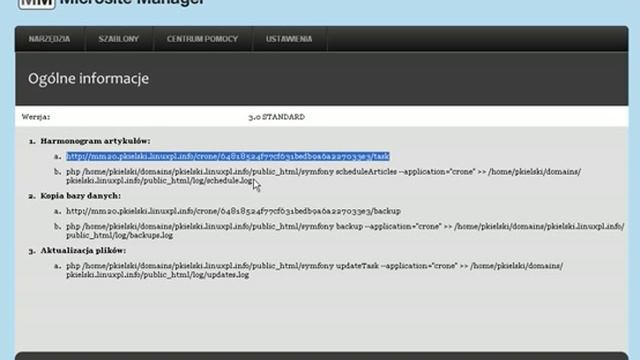Click the php backup command text

345,231
